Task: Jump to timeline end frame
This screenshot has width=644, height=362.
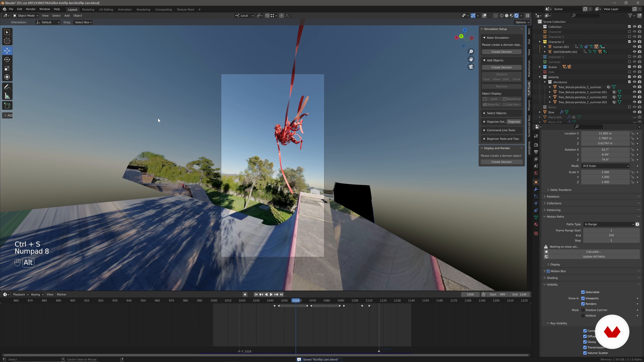Action: coord(282,295)
